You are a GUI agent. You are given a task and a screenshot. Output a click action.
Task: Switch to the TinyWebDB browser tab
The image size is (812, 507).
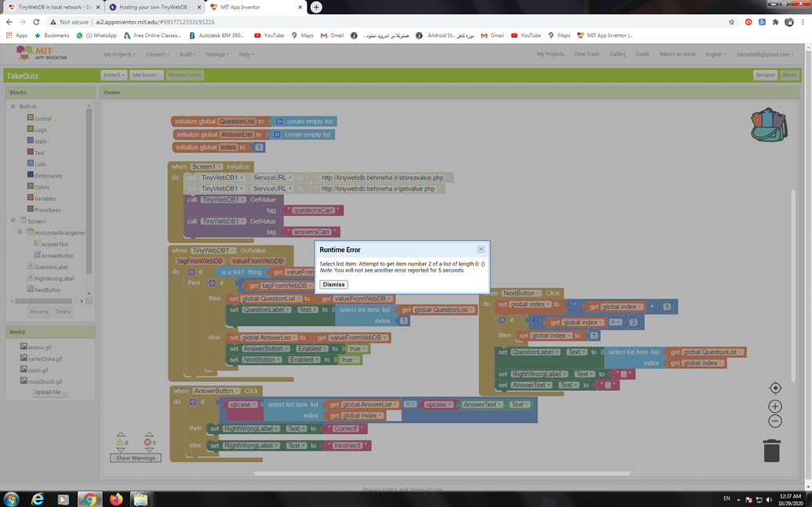coord(47,6)
